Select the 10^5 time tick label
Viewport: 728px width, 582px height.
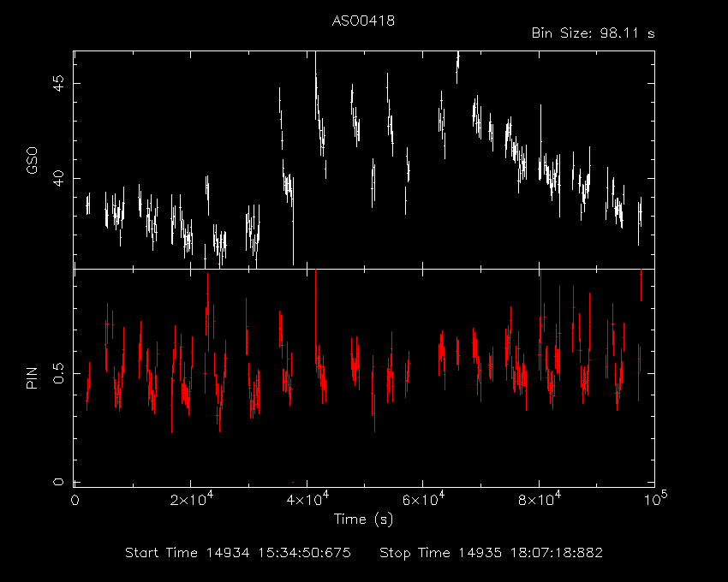[x=654, y=499]
